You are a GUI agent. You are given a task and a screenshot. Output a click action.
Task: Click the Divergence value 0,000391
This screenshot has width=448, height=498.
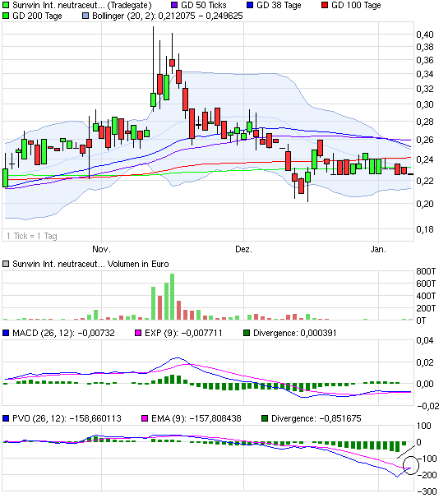click(x=318, y=333)
